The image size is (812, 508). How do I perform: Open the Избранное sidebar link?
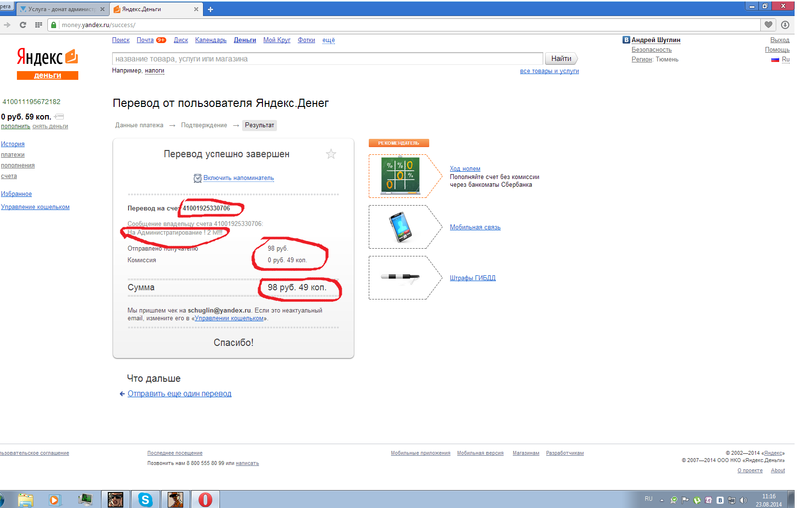(x=16, y=194)
